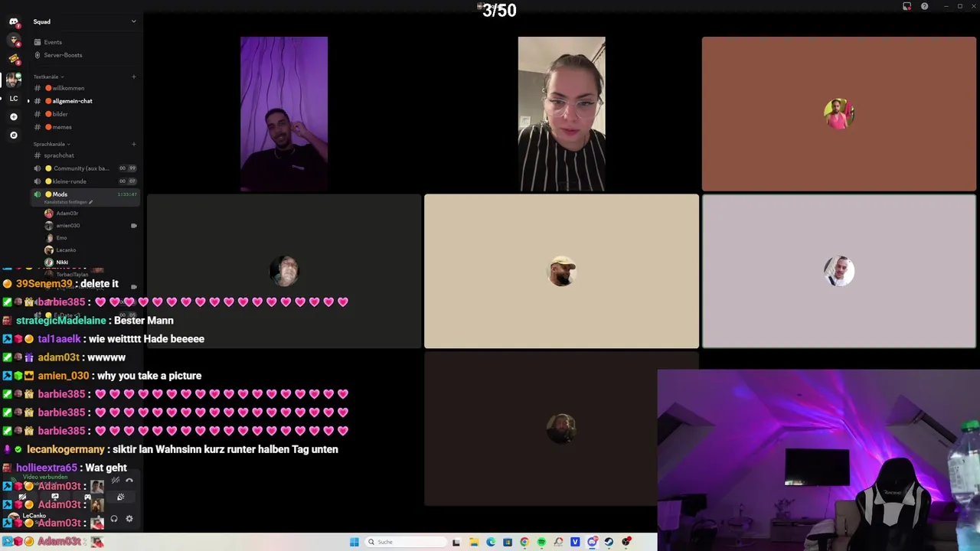Click the brown background participant tile
The height and width of the screenshot is (551, 980).
839,114
